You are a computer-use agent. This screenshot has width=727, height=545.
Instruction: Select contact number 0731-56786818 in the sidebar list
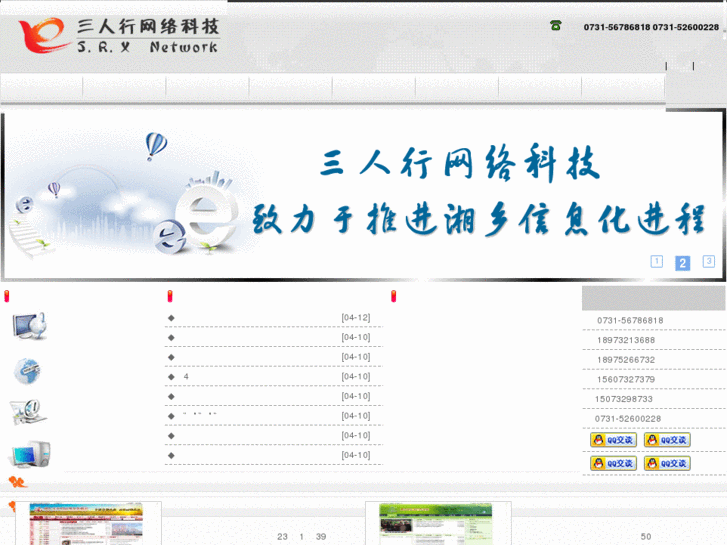click(x=630, y=321)
